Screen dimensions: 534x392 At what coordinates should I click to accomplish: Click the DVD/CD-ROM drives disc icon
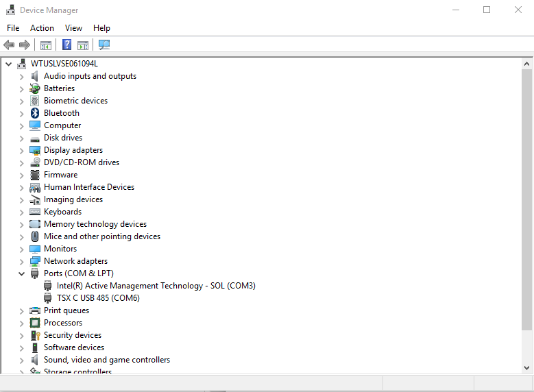[35, 162]
